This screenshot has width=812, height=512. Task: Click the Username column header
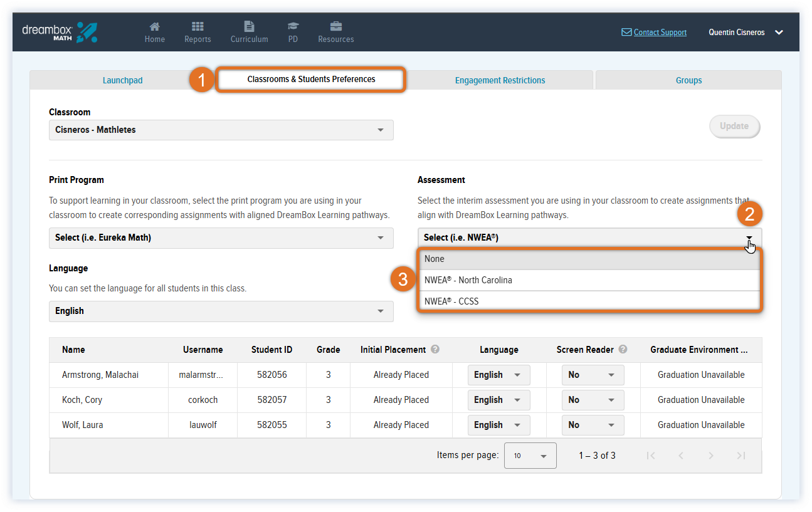pos(203,350)
